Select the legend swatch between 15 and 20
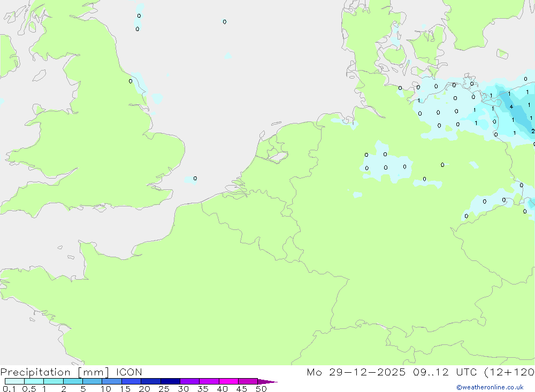 131,381
